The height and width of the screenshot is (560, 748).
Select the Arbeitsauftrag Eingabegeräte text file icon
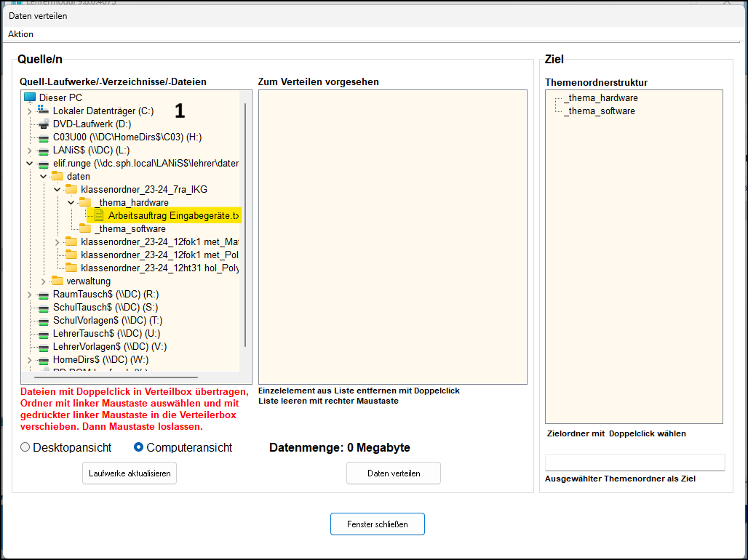point(99,215)
